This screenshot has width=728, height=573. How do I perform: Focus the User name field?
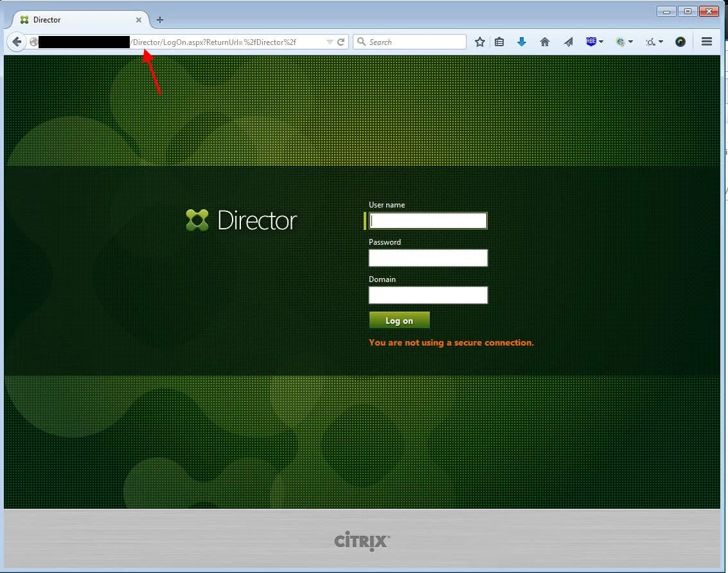[x=427, y=220]
